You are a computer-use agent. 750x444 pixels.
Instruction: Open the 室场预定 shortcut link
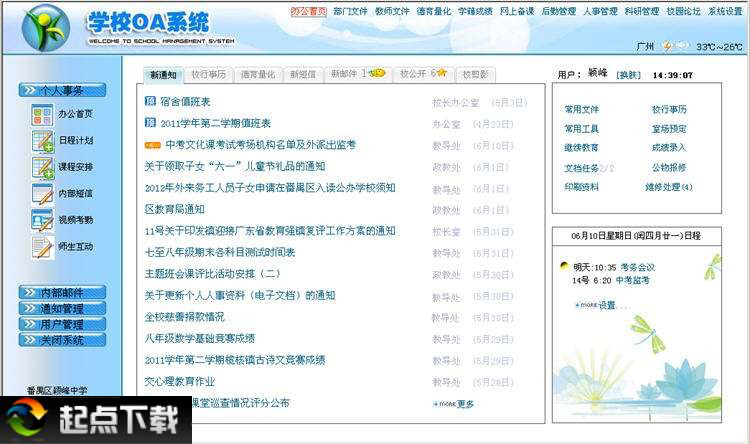tap(669, 129)
